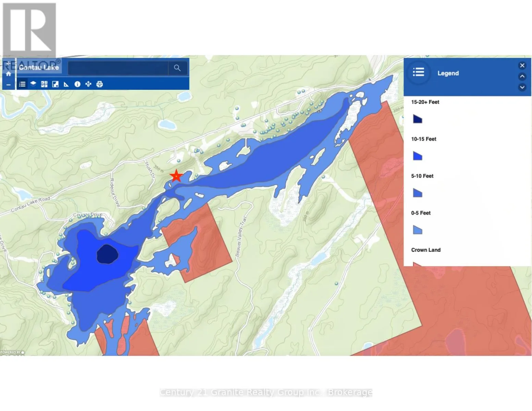Open the Layer List tool
The image size is (532, 411).
tap(33, 84)
